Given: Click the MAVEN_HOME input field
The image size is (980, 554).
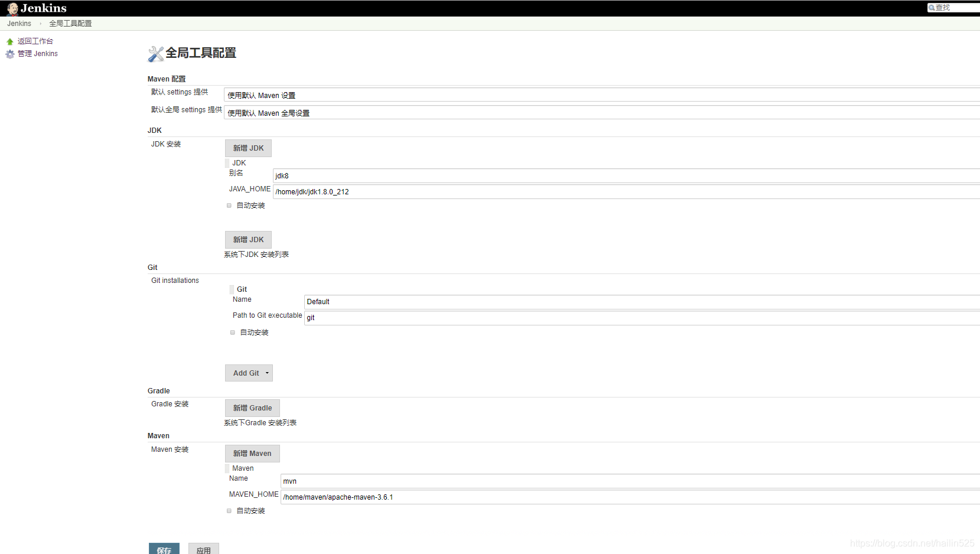Looking at the screenshot, I should pos(630,497).
